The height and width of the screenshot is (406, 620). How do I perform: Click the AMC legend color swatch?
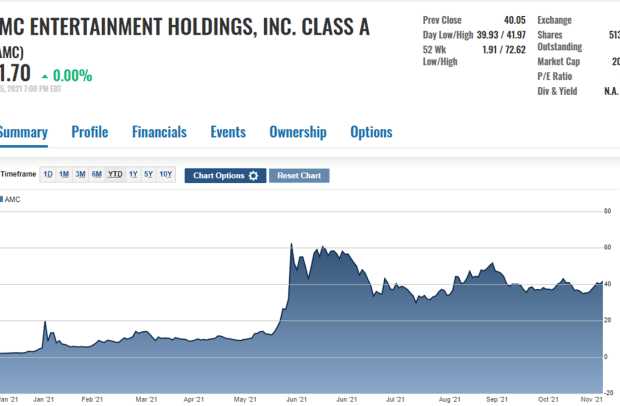pos(2,199)
